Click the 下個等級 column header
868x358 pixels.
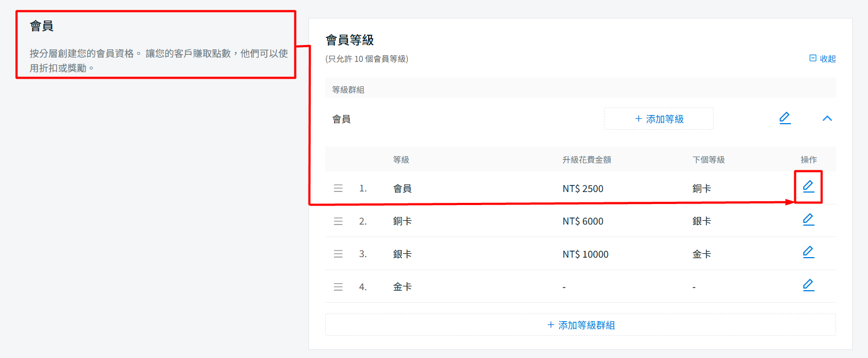pyautogui.click(x=708, y=159)
